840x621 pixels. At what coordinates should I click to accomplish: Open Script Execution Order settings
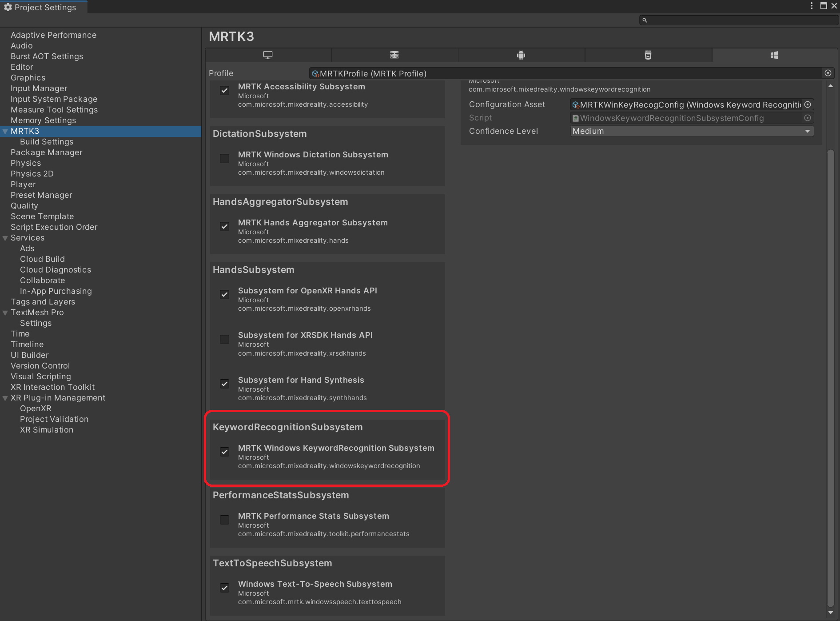[54, 227]
